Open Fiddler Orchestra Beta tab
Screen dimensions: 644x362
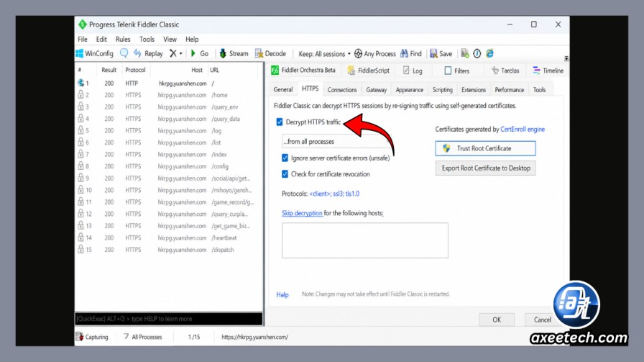click(303, 71)
